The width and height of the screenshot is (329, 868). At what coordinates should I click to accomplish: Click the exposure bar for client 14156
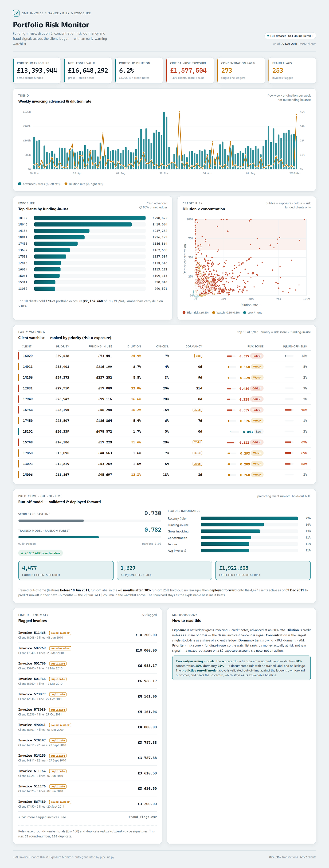[x=62, y=231]
